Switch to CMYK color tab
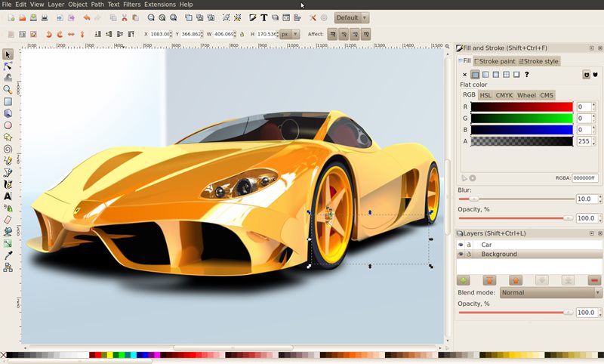 click(x=504, y=95)
